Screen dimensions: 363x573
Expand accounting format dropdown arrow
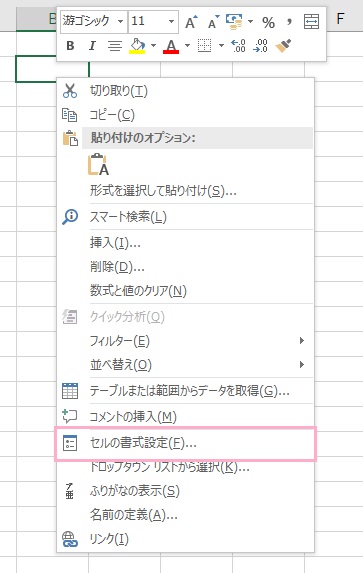(x=250, y=22)
